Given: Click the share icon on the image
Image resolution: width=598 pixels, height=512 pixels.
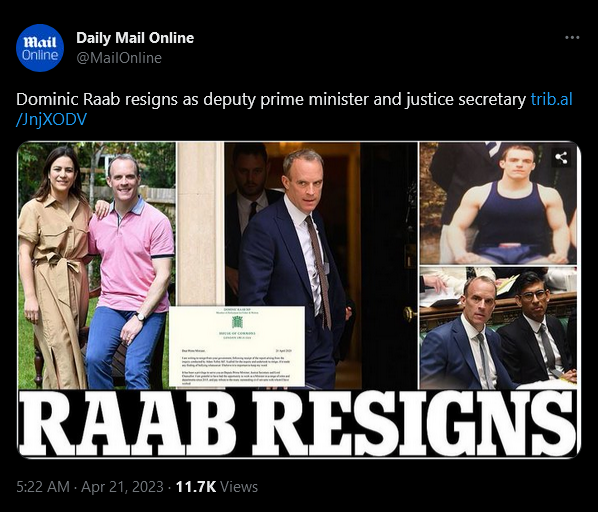Looking at the screenshot, I should 561,157.
